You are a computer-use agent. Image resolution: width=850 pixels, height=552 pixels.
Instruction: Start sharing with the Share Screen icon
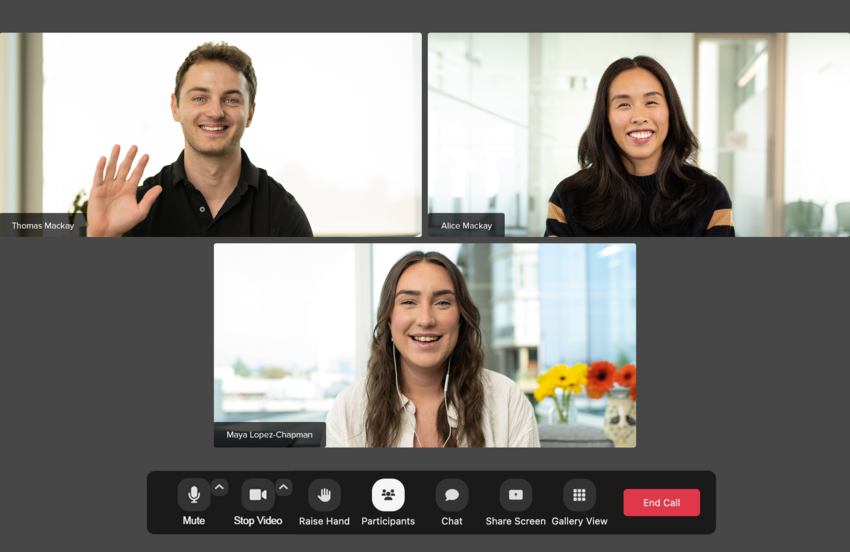point(515,495)
